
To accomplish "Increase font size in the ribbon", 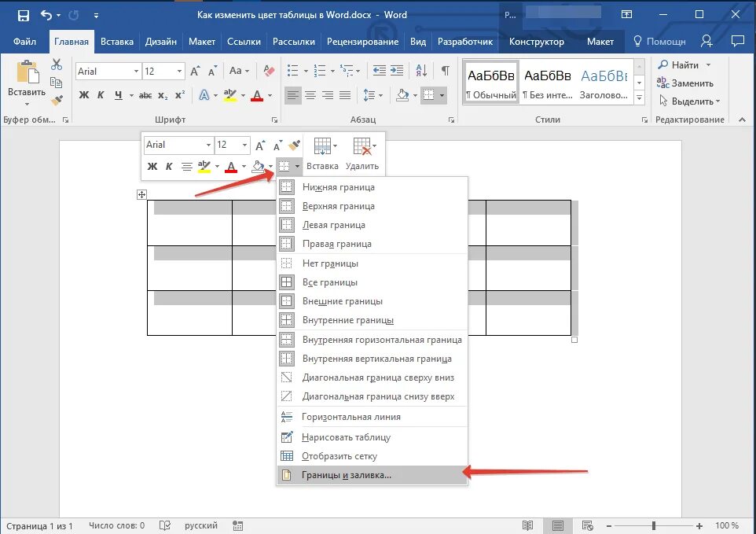I will tap(195, 72).
